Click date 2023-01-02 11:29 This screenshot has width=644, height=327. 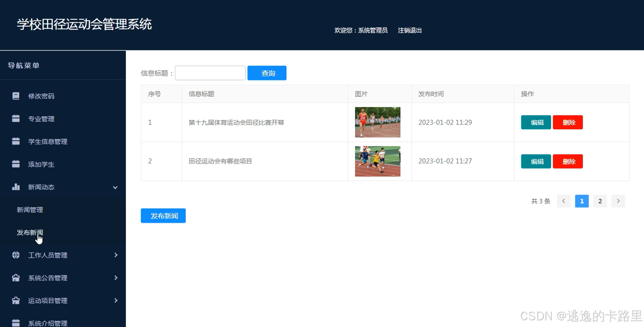[x=445, y=122]
